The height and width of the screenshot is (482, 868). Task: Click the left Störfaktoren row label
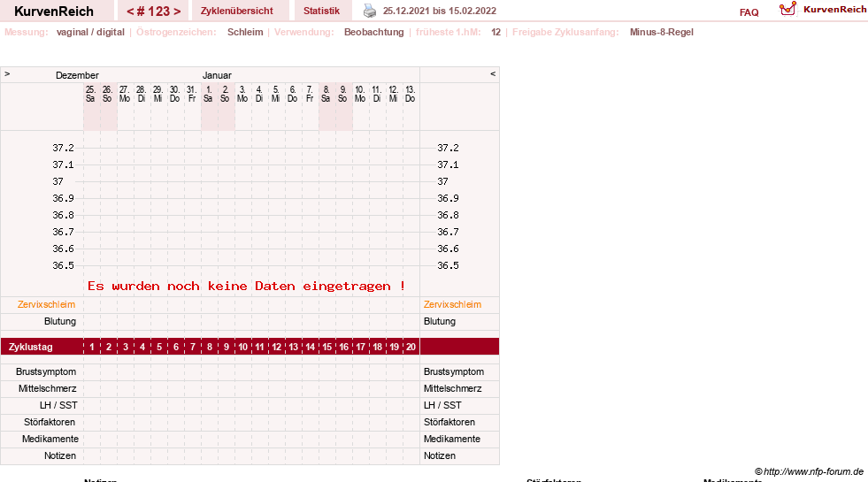pyautogui.click(x=50, y=422)
